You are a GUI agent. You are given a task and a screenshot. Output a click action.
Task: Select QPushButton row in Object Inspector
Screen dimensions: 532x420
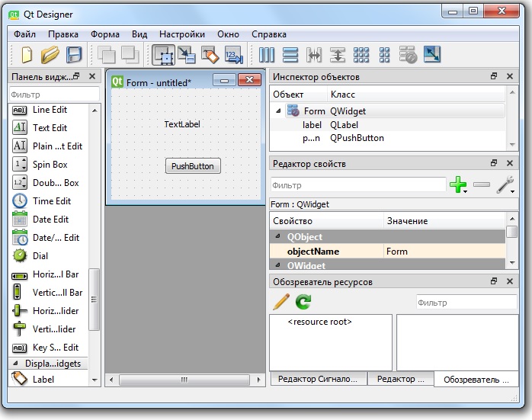[x=387, y=138]
